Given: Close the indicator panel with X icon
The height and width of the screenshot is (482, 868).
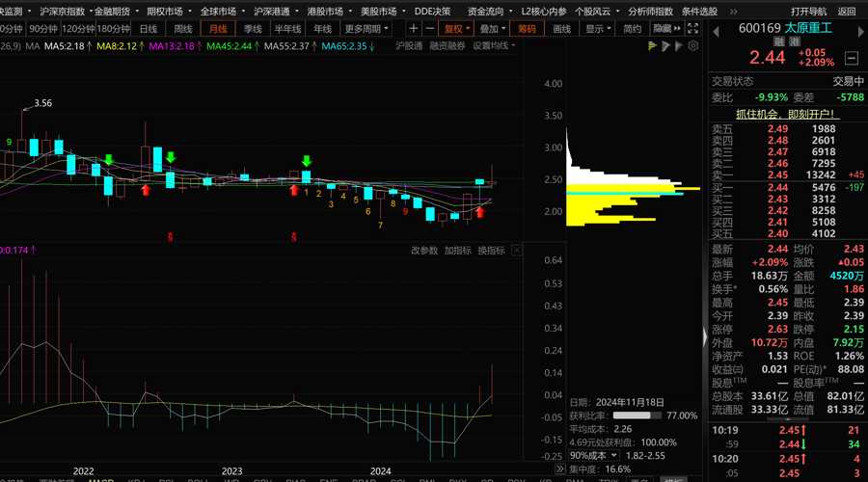Looking at the screenshot, I should pyautogui.click(x=517, y=251).
